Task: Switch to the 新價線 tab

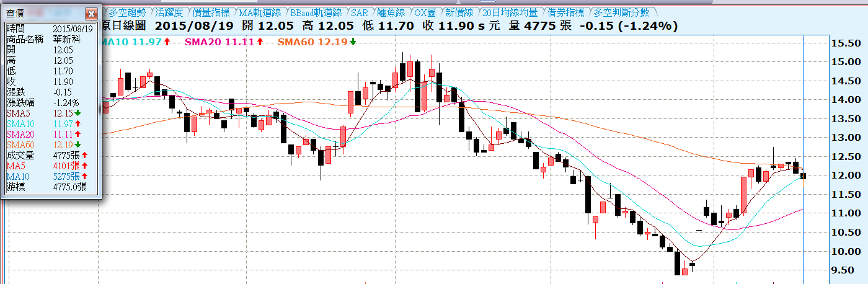Action: point(459,12)
